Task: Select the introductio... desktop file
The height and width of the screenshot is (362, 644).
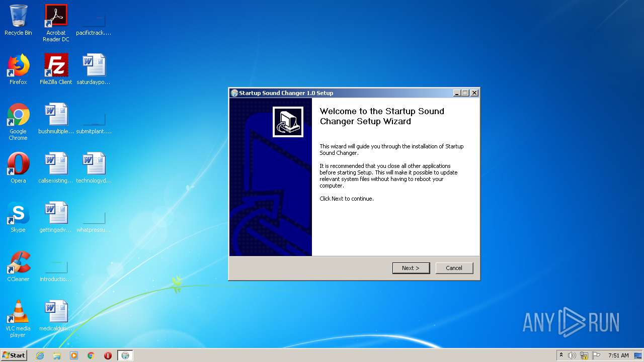Action: tap(56, 271)
